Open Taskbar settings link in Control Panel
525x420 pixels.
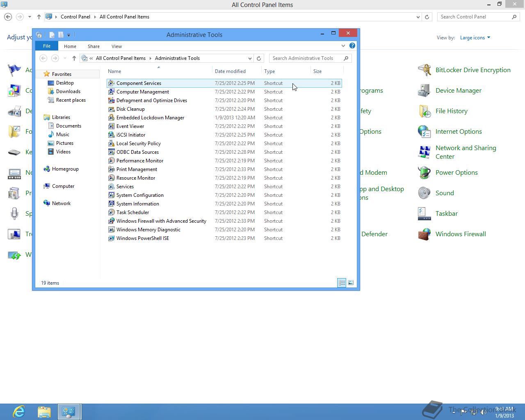[x=446, y=214]
